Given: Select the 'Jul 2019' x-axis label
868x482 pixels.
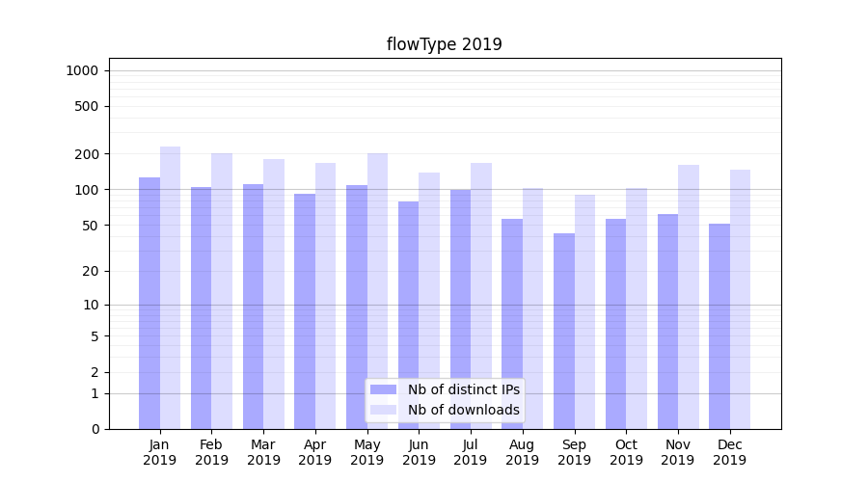Looking at the screenshot, I should click(471, 452).
